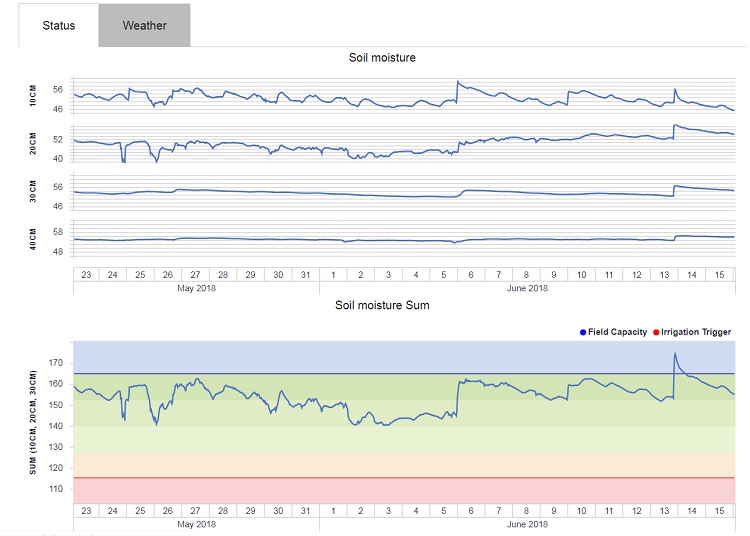The image size is (750, 536).
Task: Select June 2018 on upper chart axis
Action: 527,288
